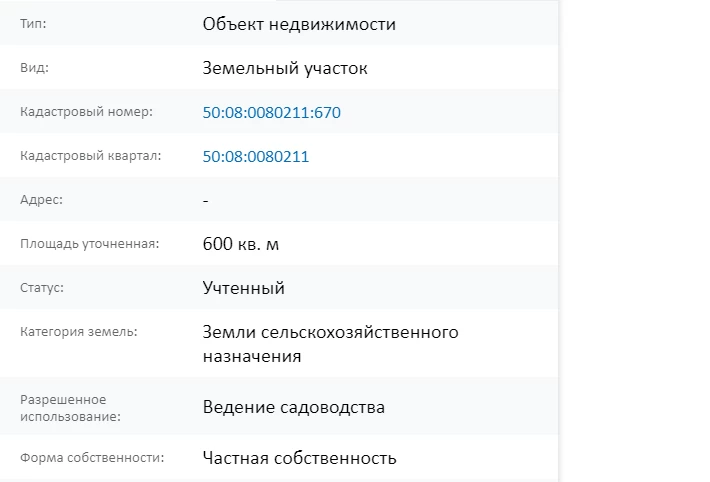The height and width of the screenshot is (482, 710).
Task: Open cadastral quarter link 50:08:0080211
Action: pyautogui.click(x=255, y=157)
